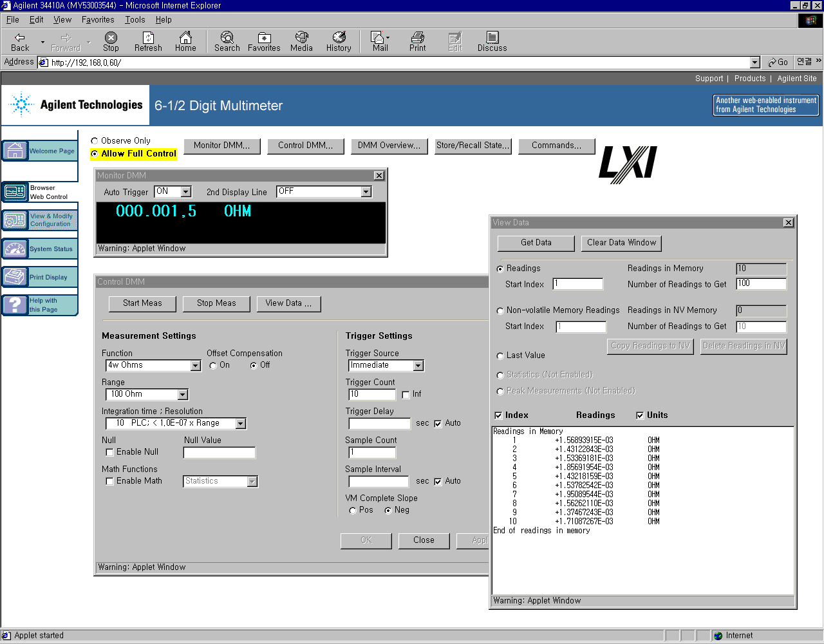Go to Home in browser toolbar
This screenshot has width=824, height=644.
[185, 42]
